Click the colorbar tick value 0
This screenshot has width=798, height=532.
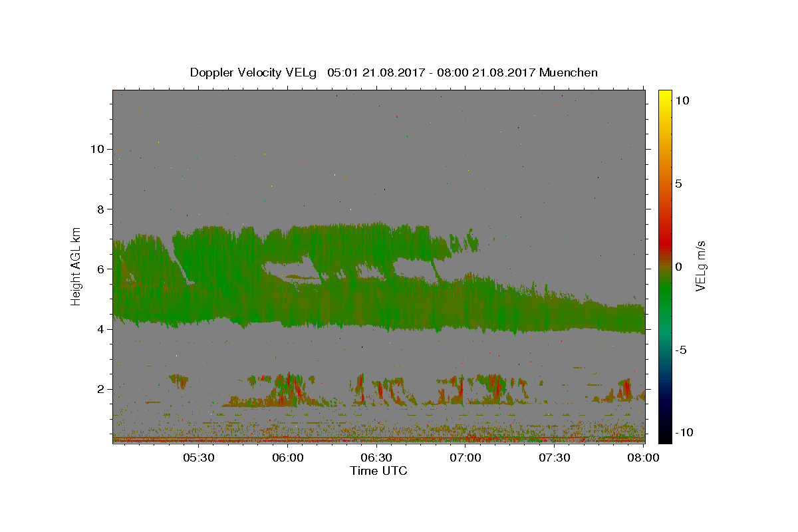[678, 267]
